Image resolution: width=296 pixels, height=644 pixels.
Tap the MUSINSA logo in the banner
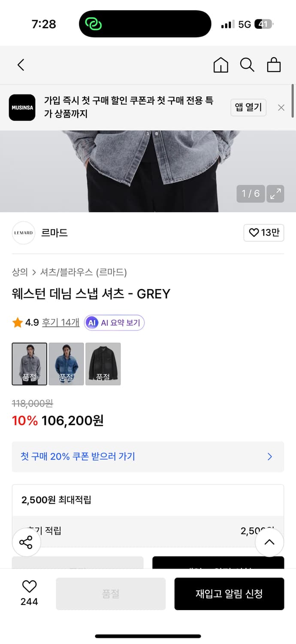pyautogui.click(x=22, y=107)
